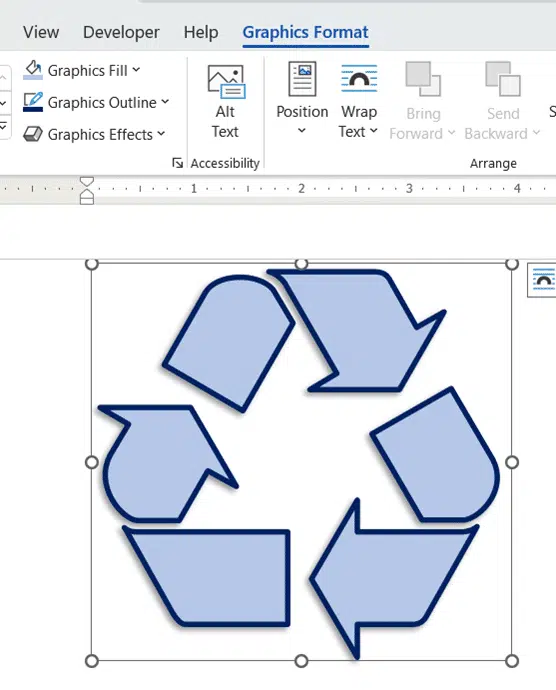
Task: Click the Graphics Fill paint bucket icon
Action: click(33, 70)
